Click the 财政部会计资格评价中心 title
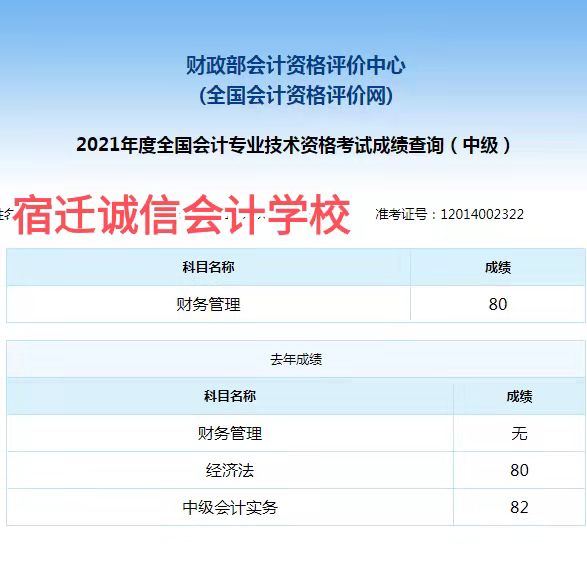The height and width of the screenshot is (566, 587). (296, 66)
